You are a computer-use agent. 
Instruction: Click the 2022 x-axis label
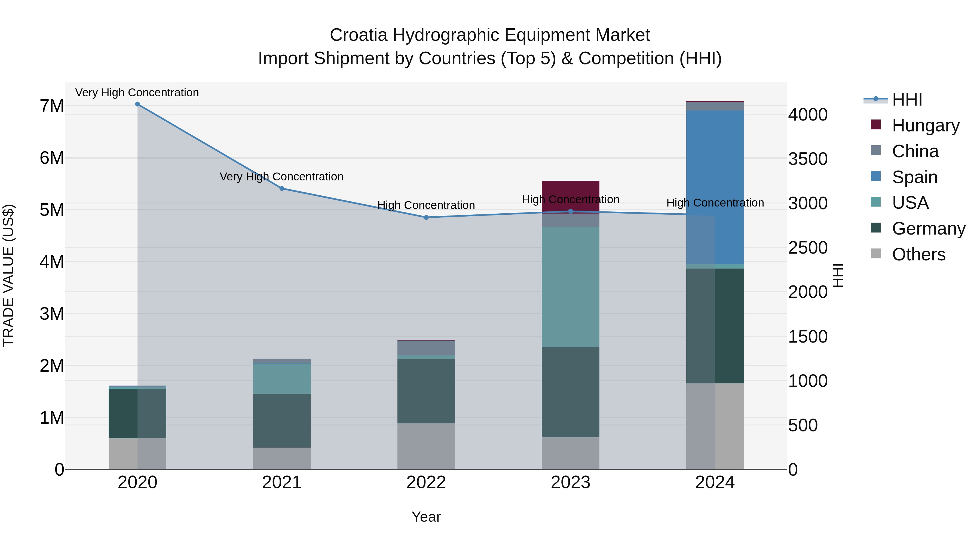pos(426,482)
